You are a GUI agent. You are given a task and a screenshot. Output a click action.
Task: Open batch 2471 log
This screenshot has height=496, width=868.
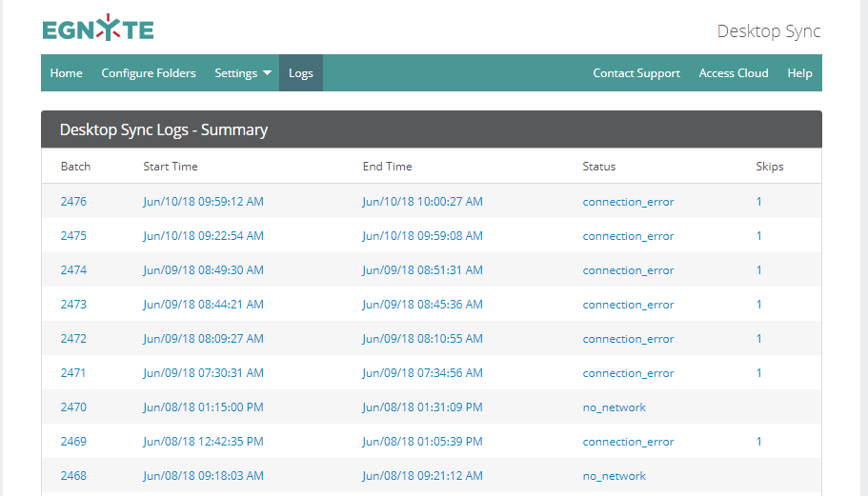(x=73, y=372)
